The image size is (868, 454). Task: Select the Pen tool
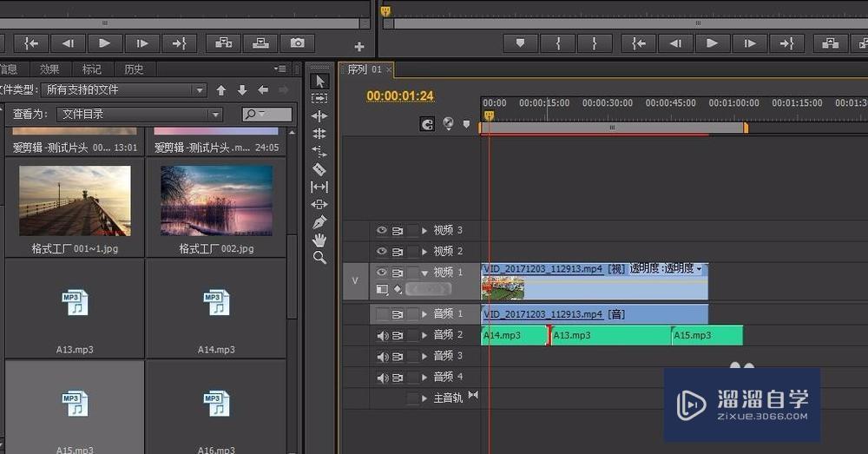[319, 222]
